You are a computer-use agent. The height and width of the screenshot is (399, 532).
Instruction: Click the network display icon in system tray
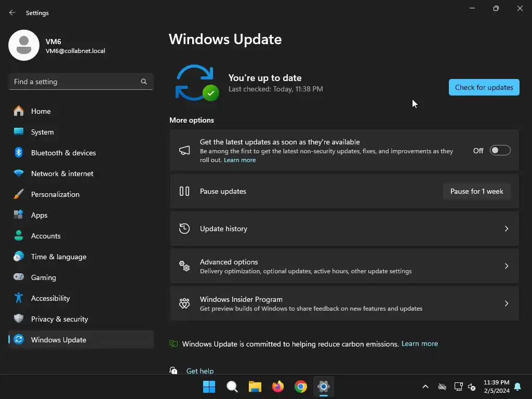458,387
